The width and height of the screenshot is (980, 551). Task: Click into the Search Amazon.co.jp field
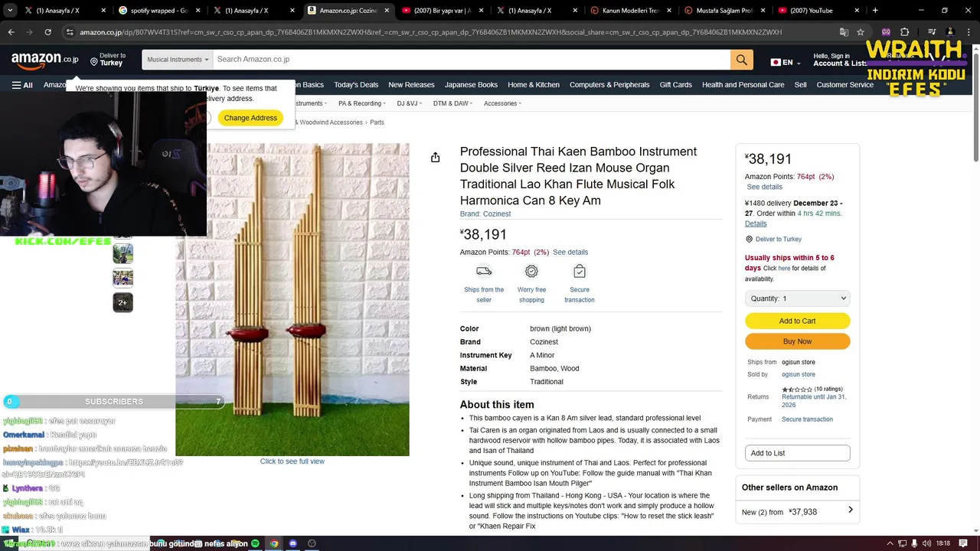coord(472,60)
